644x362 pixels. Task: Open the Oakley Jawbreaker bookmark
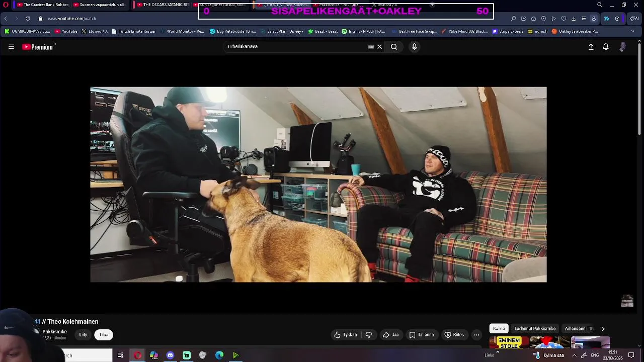click(x=575, y=31)
